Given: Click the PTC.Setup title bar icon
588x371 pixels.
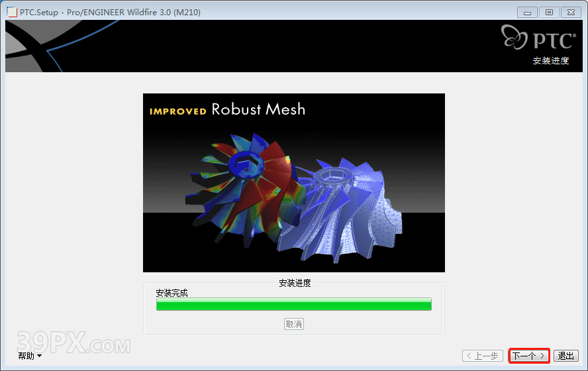Looking at the screenshot, I should point(12,12).
